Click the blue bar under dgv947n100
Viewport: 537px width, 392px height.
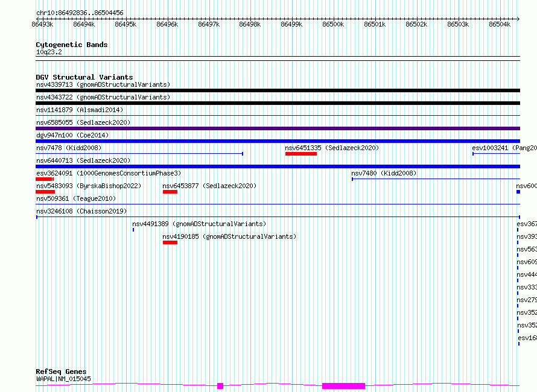pyautogui.click(x=278, y=141)
